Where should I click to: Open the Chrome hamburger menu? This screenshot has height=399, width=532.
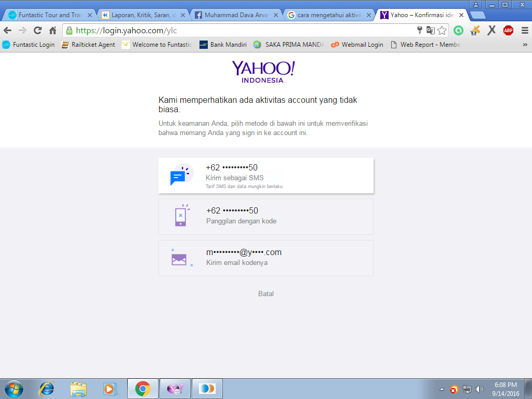(525, 31)
